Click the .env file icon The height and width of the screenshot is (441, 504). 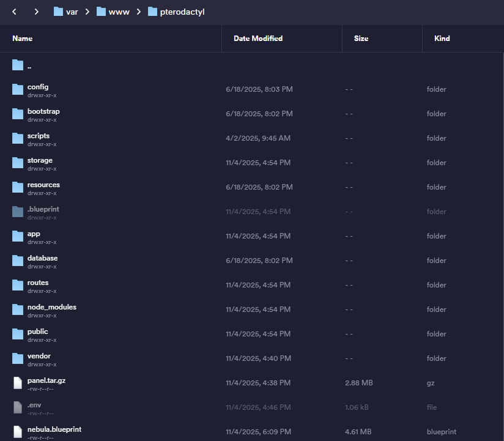coord(18,407)
